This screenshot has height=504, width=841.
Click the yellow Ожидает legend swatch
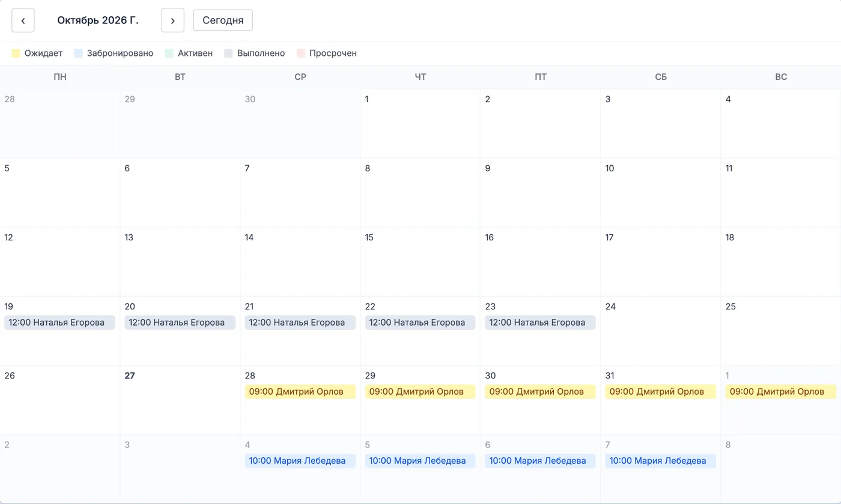(x=16, y=53)
